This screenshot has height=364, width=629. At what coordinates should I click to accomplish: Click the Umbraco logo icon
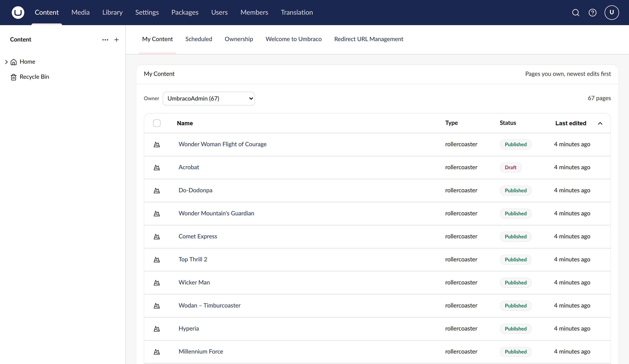(18, 13)
